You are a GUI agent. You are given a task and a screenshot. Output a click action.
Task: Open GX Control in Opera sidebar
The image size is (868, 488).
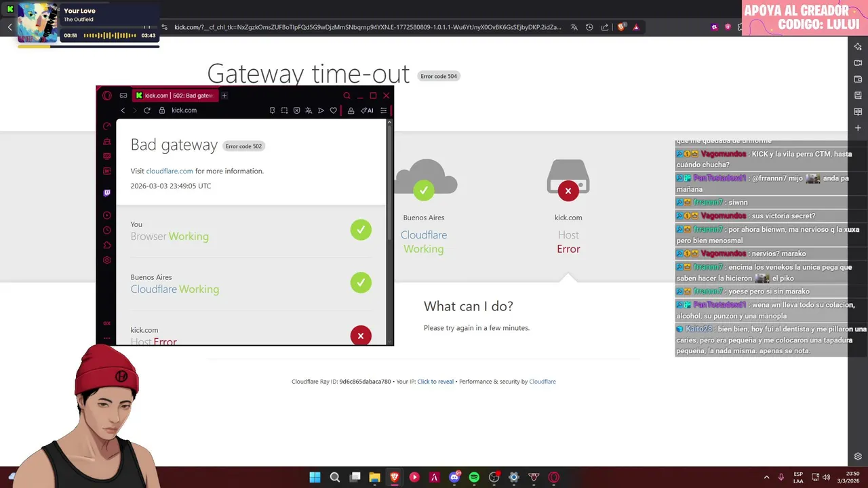[106, 127]
